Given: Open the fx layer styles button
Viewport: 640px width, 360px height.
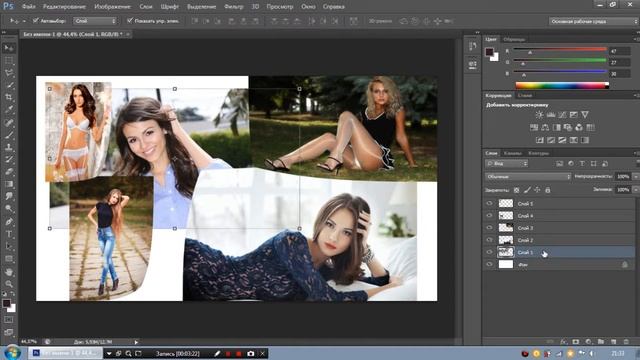Looking at the screenshot, I should tap(563, 341).
